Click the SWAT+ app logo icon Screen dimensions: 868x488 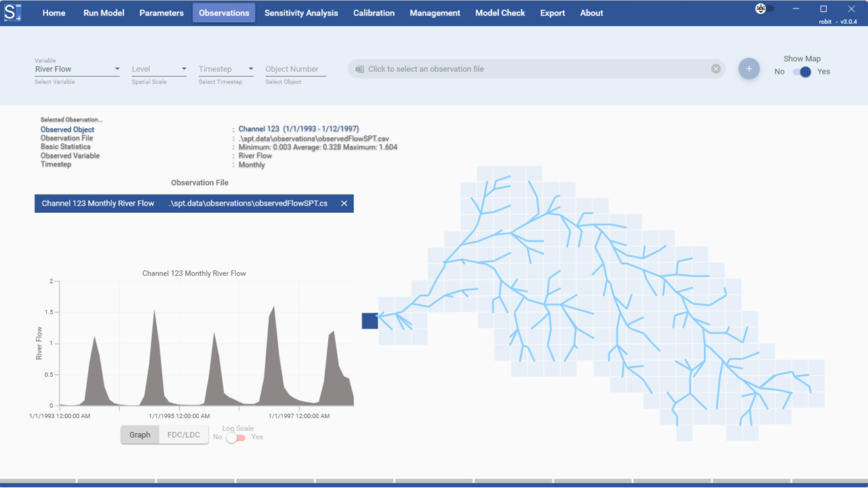[13, 12]
